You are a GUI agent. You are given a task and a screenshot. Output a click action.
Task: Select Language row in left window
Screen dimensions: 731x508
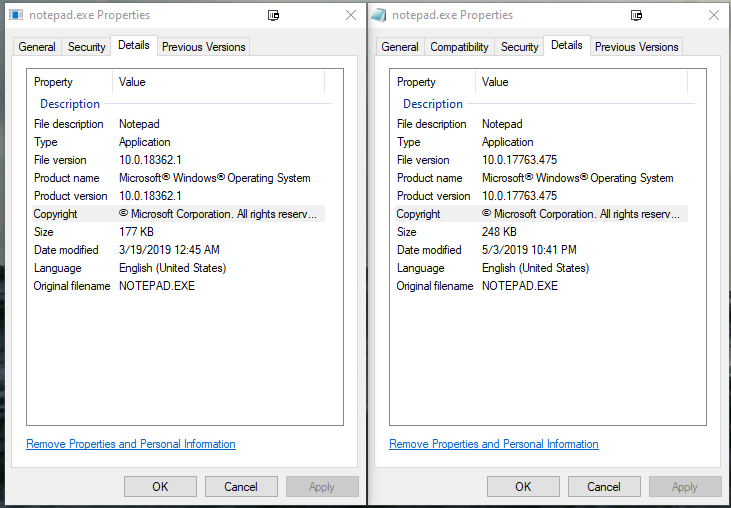[x=179, y=268]
